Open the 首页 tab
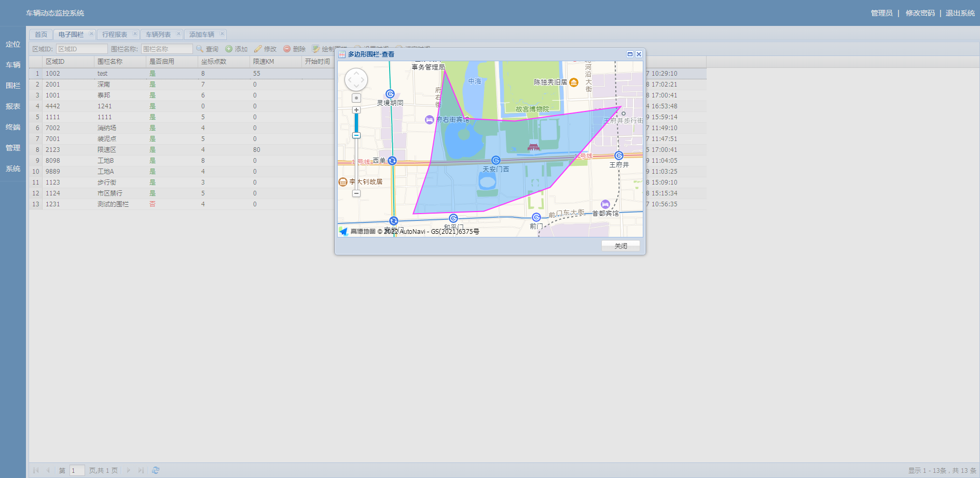The image size is (980, 478). point(41,34)
